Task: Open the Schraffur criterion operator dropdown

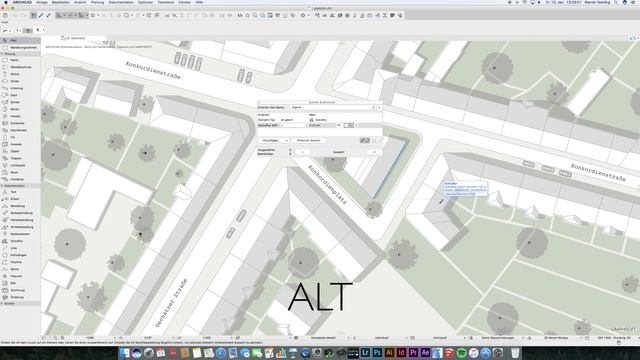Action: pyautogui.click(x=293, y=125)
